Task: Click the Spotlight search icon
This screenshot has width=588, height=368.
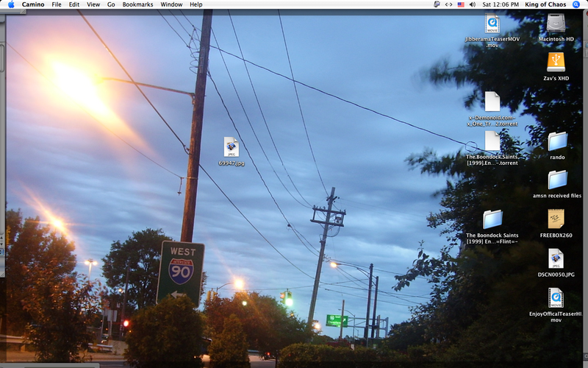Action: [576, 4]
